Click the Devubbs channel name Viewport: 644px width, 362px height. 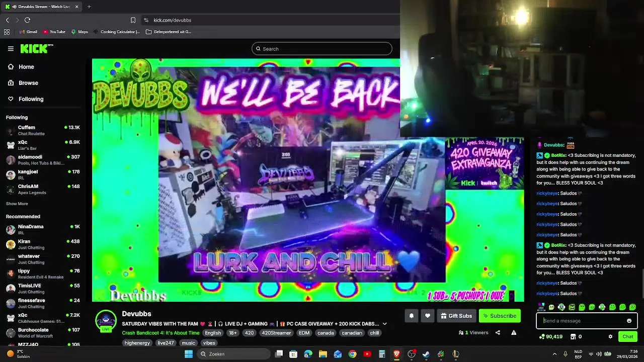tap(136, 314)
